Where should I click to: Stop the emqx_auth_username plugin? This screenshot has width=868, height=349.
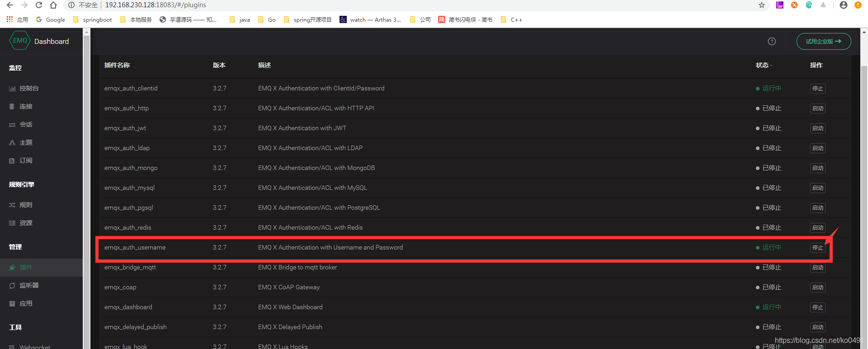pos(817,248)
